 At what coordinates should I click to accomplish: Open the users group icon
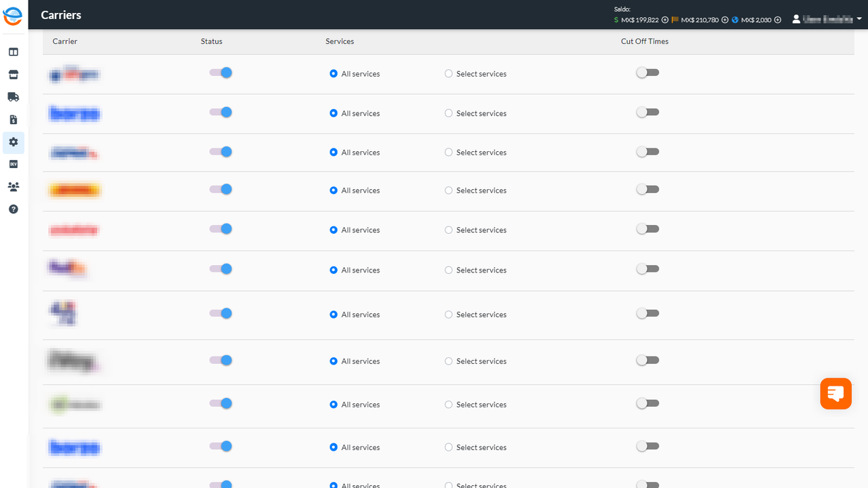13,186
